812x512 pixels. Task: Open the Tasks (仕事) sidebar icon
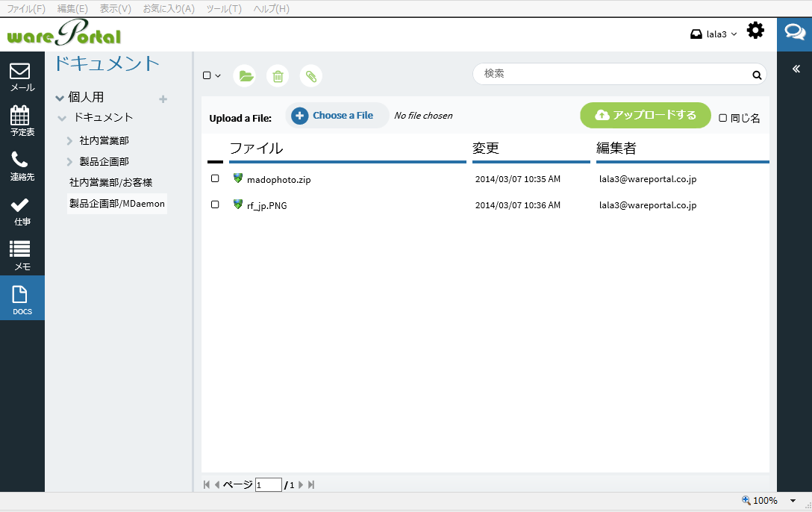pos(22,210)
